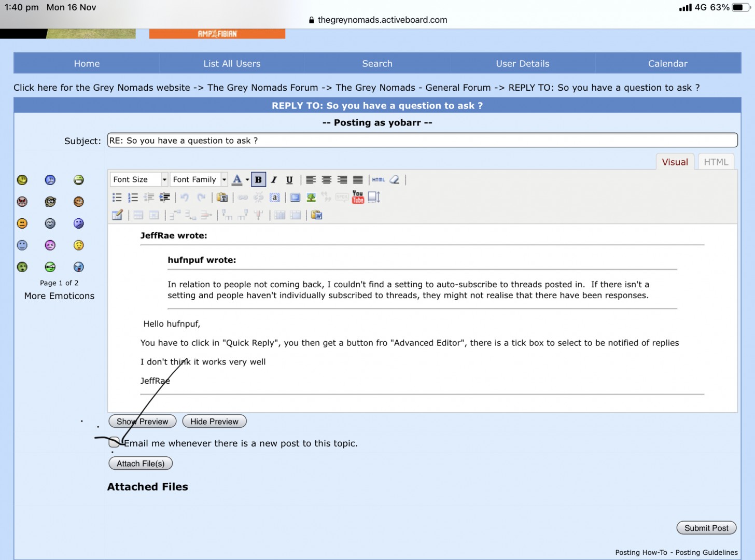Click into the Subject text field
Image resolution: width=755 pixels, height=560 pixels.
click(422, 141)
